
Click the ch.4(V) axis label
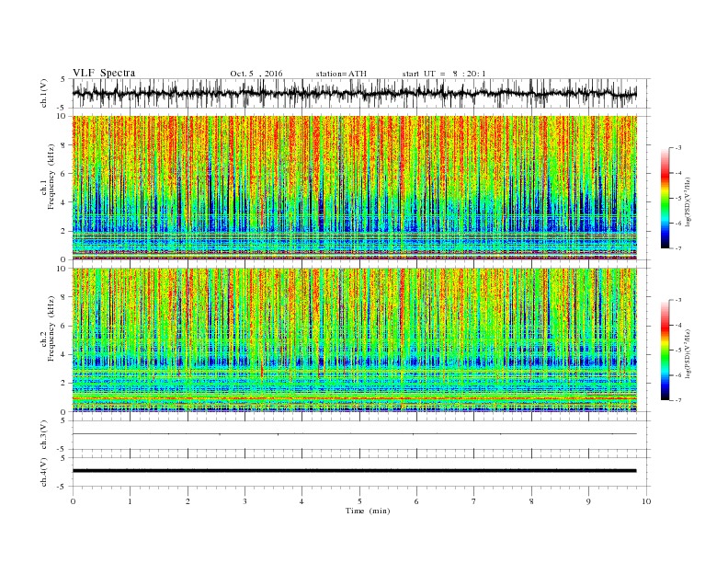click(x=44, y=472)
